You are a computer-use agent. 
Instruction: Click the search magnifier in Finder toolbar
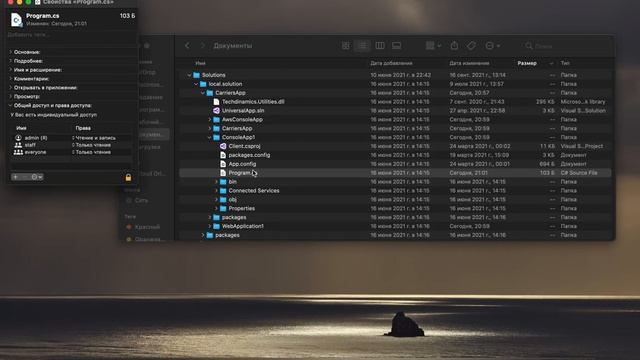pyautogui.click(x=529, y=46)
